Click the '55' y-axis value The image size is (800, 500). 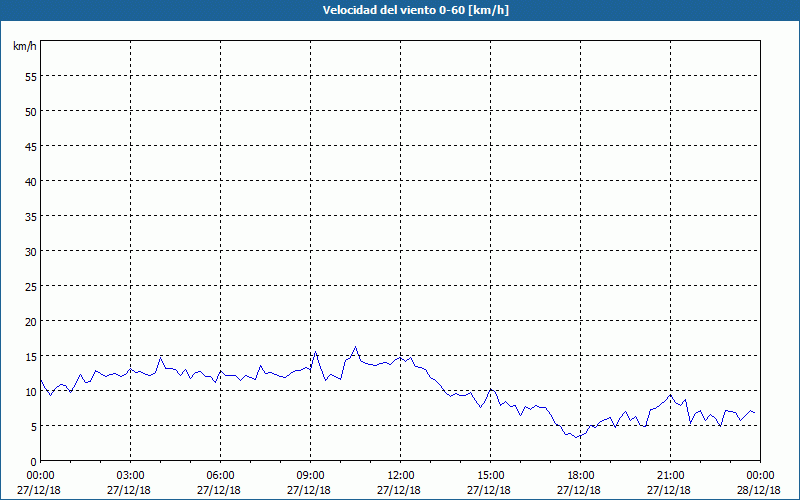[31, 77]
